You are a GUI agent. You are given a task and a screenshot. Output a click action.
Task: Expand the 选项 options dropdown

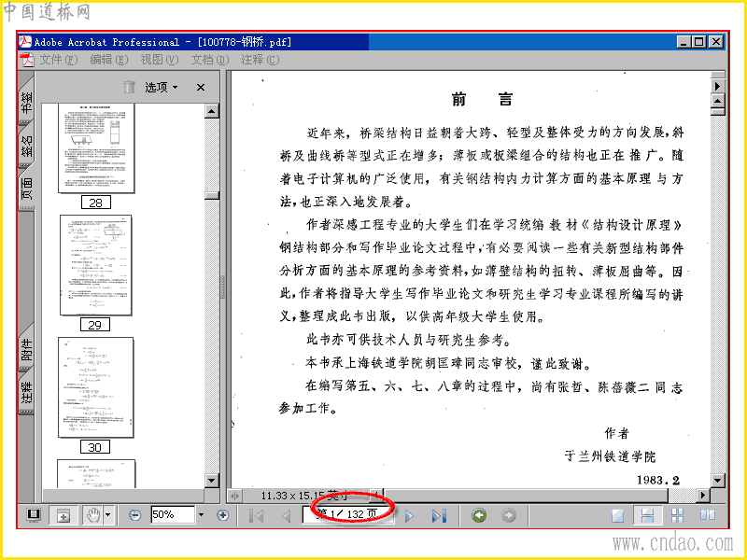[x=161, y=87]
